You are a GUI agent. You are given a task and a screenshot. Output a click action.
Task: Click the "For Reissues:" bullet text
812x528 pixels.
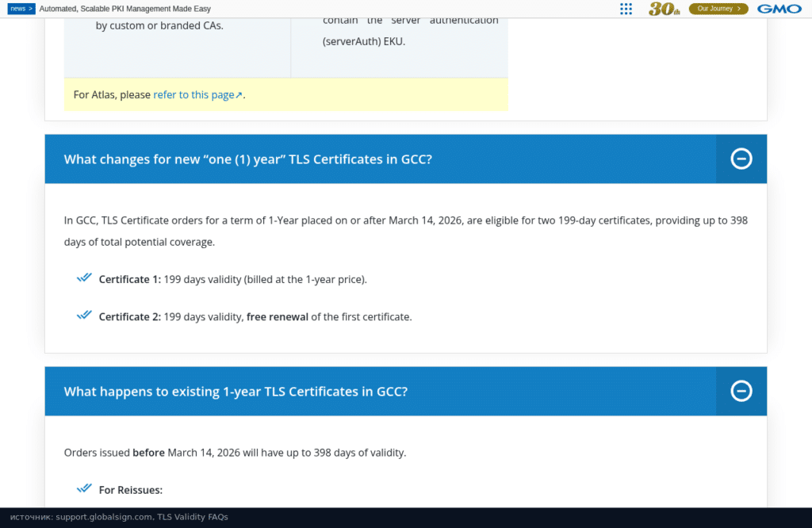(131, 490)
